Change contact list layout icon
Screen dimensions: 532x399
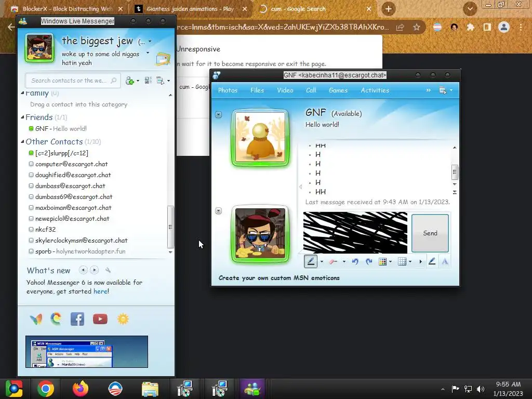[148, 81]
